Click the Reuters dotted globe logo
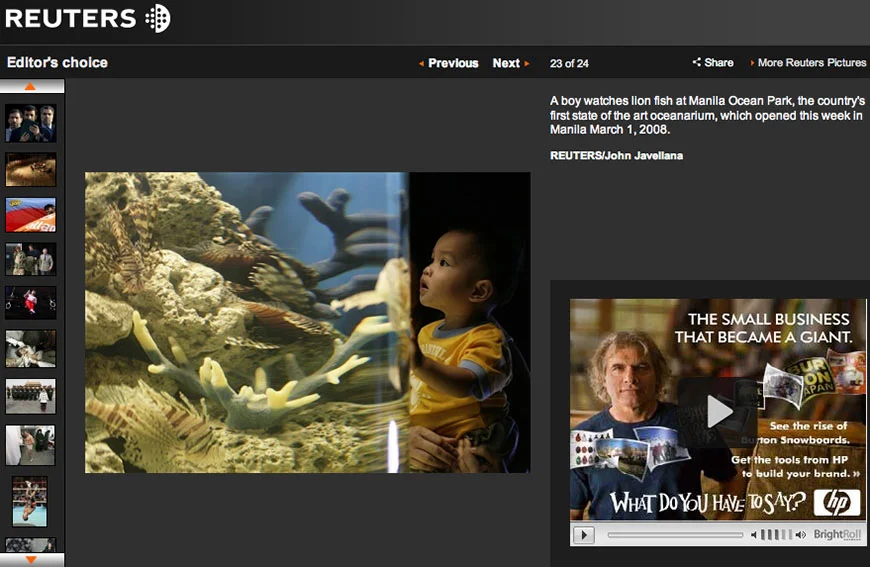Image resolution: width=870 pixels, height=567 pixels. (158, 18)
